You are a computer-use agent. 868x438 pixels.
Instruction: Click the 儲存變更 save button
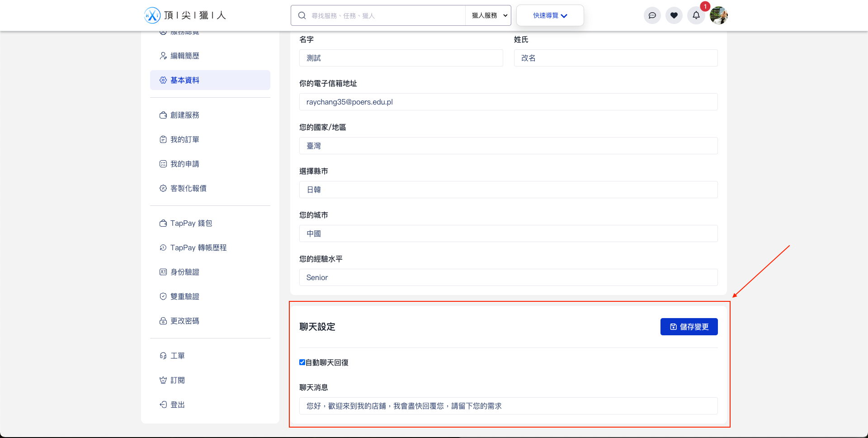689,326
